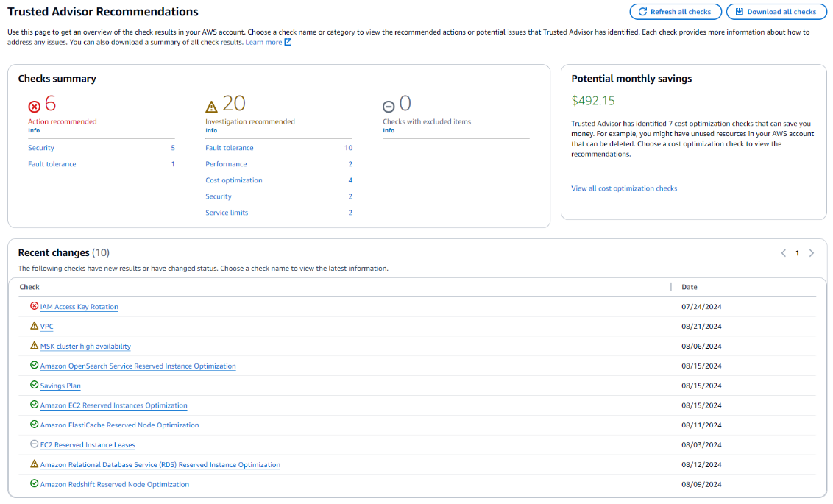833x504 pixels.
Task: Go to next page of Recent changes
Action: click(x=812, y=253)
